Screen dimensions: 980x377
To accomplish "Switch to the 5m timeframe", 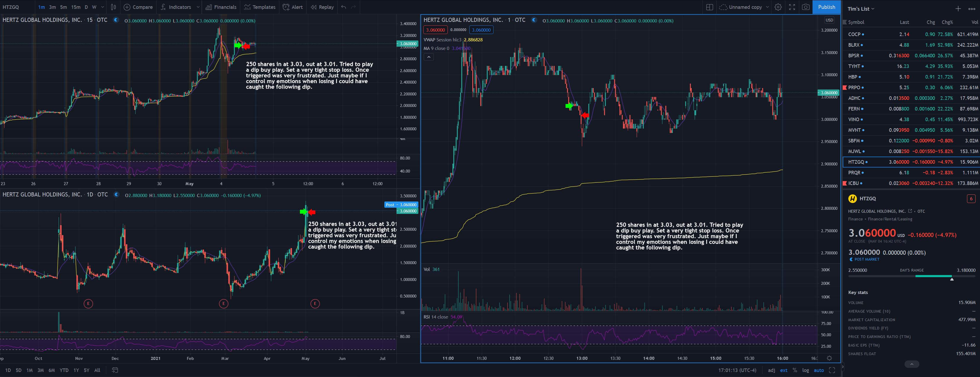I will [63, 7].
